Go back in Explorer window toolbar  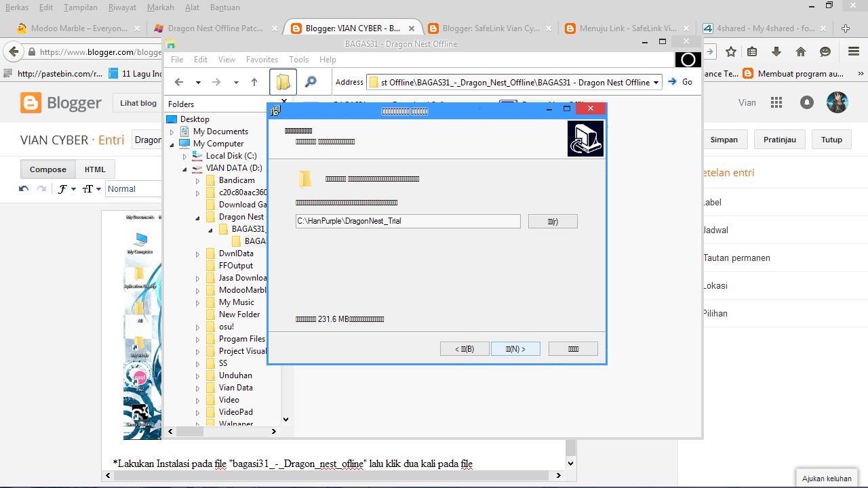click(179, 82)
